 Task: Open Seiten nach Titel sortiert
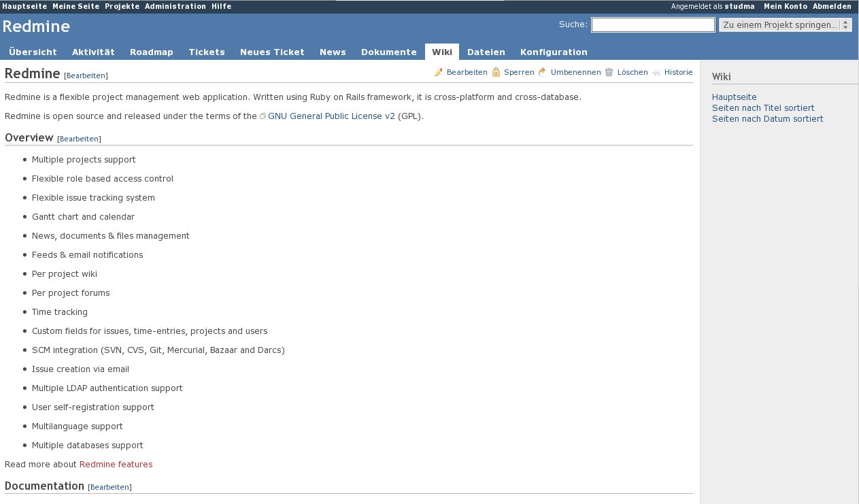point(763,108)
